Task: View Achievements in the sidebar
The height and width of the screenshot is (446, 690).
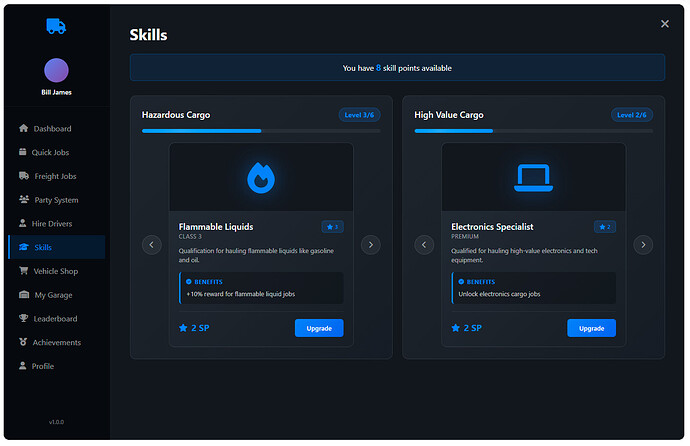Action: click(56, 342)
